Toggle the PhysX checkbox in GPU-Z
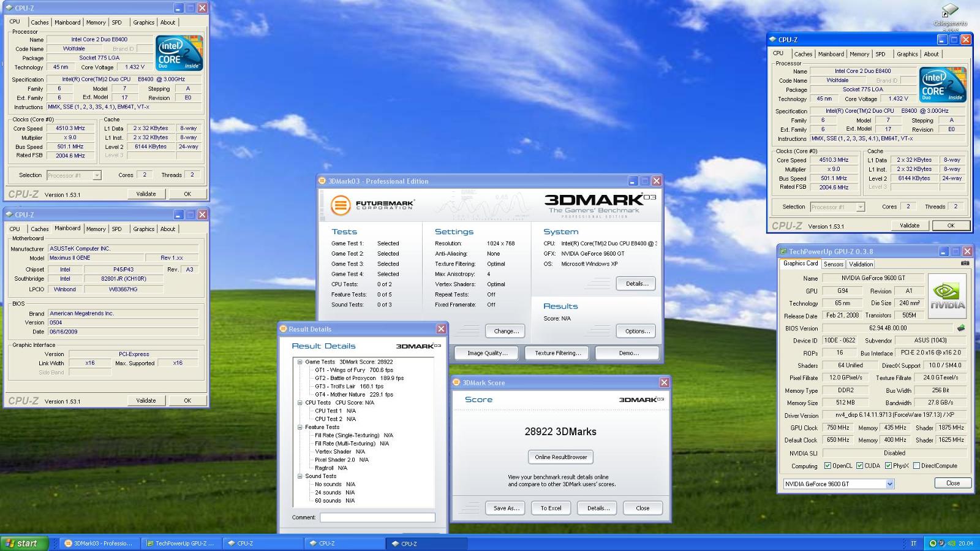 point(888,466)
